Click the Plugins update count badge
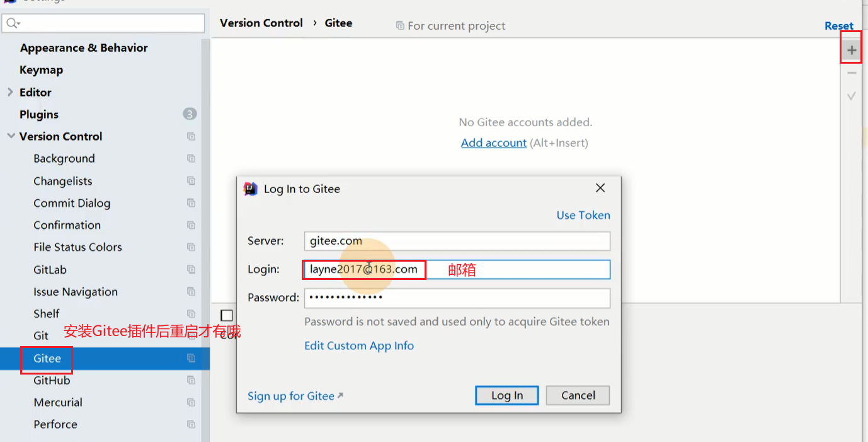Screen dimensions: 868x442 pos(190,114)
